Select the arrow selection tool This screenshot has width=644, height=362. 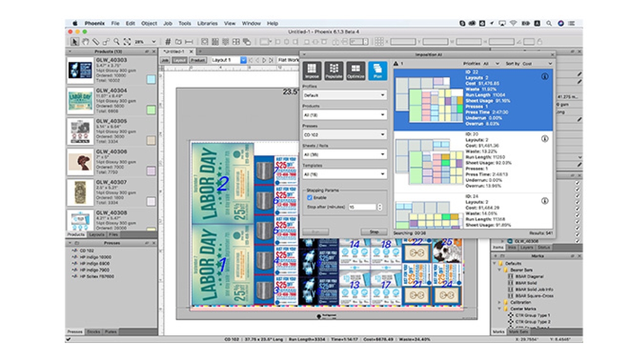pos(75,42)
